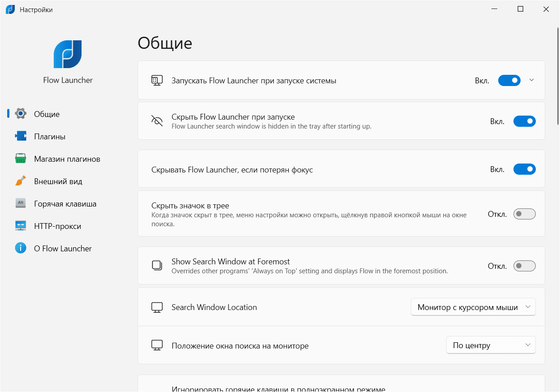Click the gear icon next to Общие
The image size is (560, 392).
pos(21,114)
